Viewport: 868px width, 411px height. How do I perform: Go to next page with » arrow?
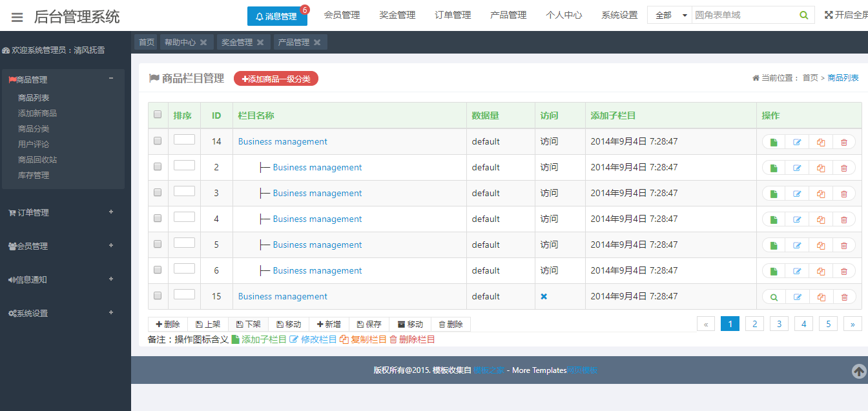(852, 324)
